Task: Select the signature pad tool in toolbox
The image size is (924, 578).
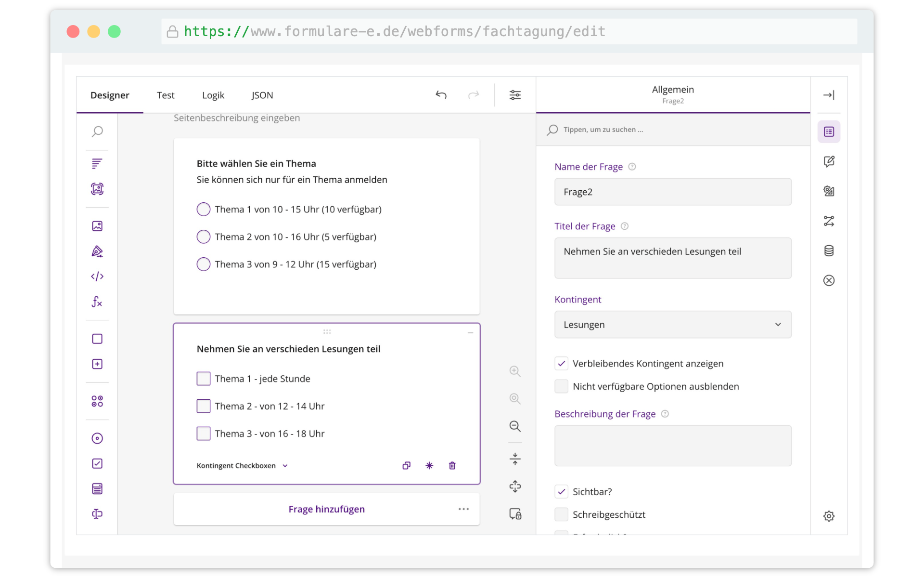Action: (97, 251)
